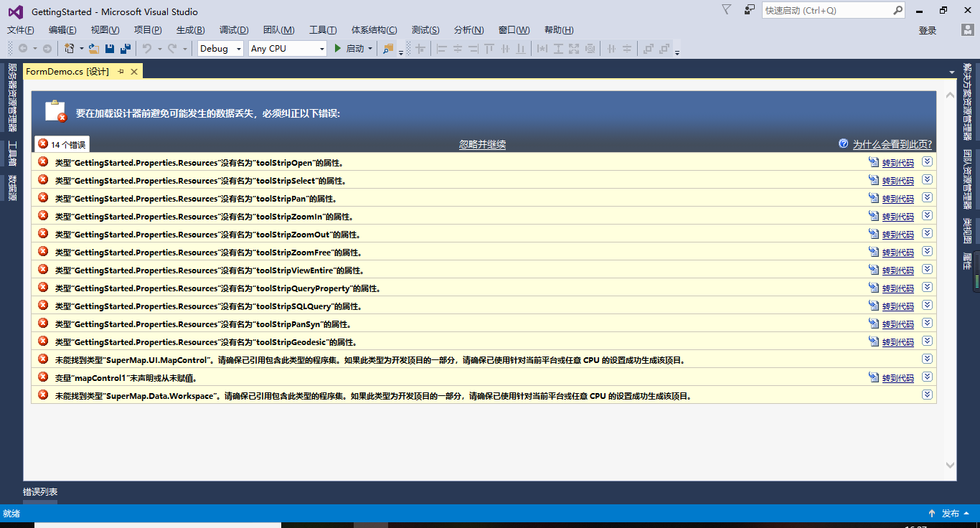
Task: Open the 解决方案资源管理器 side tab
Action: point(968,101)
